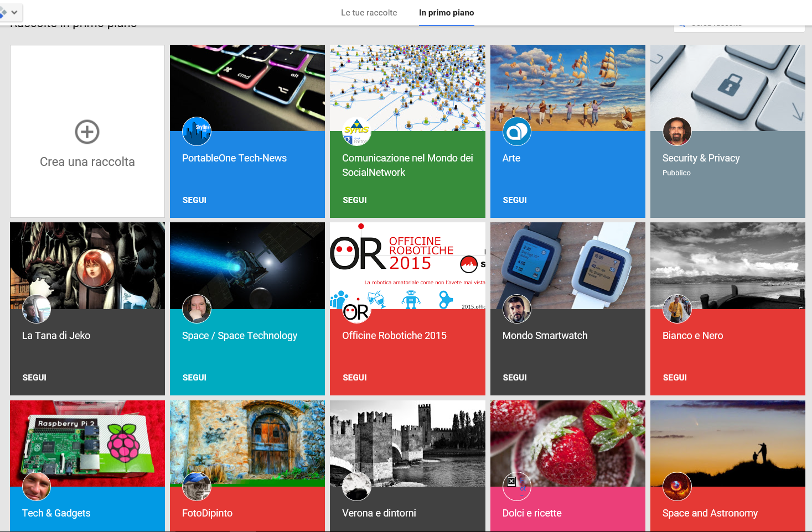The width and height of the screenshot is (812, 532).
Task: Open Verona e dintorni title
Action: [x=379, y=513]
